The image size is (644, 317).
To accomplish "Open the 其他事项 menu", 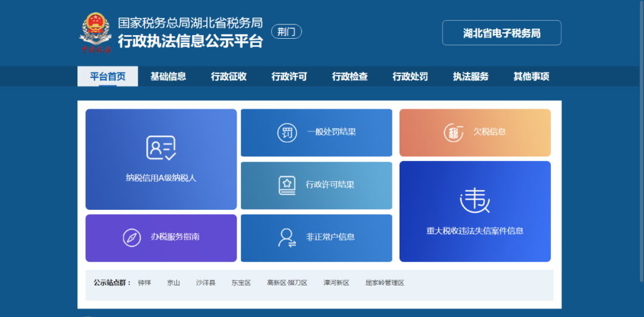I will pos(531,77).
